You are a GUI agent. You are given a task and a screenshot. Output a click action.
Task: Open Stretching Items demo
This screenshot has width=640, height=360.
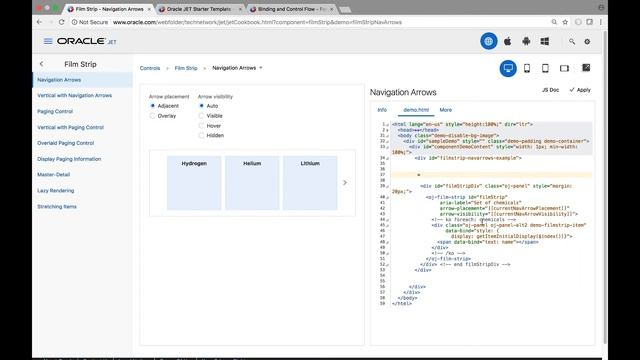pyautogui.click(x=57, y=207)
